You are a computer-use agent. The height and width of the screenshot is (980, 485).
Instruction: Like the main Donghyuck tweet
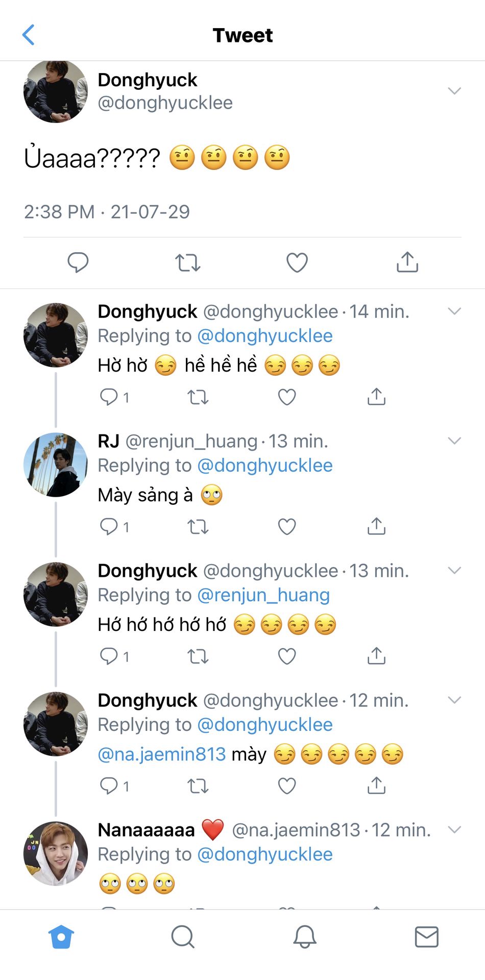pos(297,262)
